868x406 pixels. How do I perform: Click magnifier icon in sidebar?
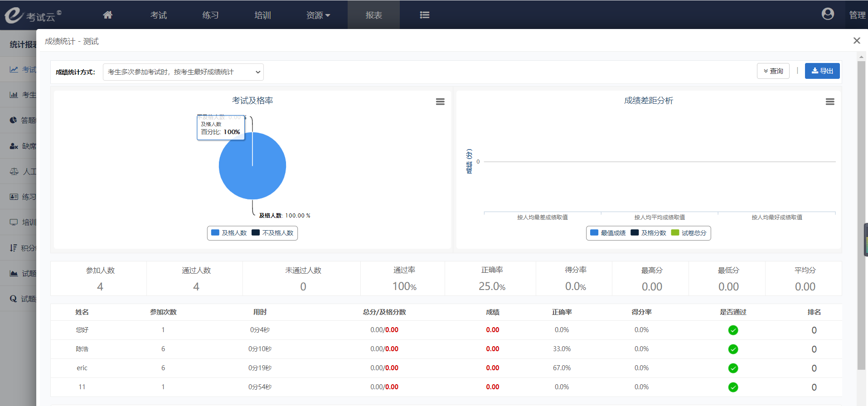(x=14, y=299)
